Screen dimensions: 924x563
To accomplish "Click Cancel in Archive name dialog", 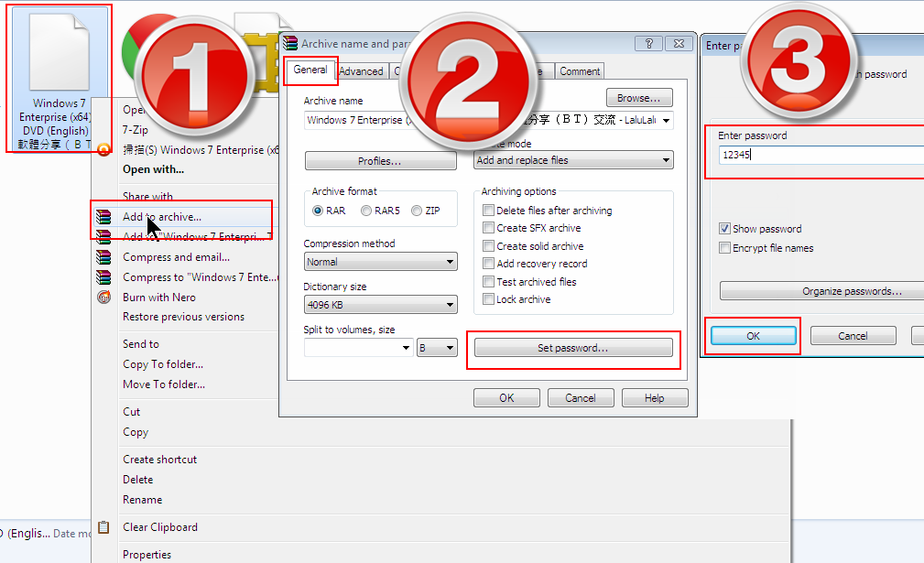I will (x=581, y=398).
